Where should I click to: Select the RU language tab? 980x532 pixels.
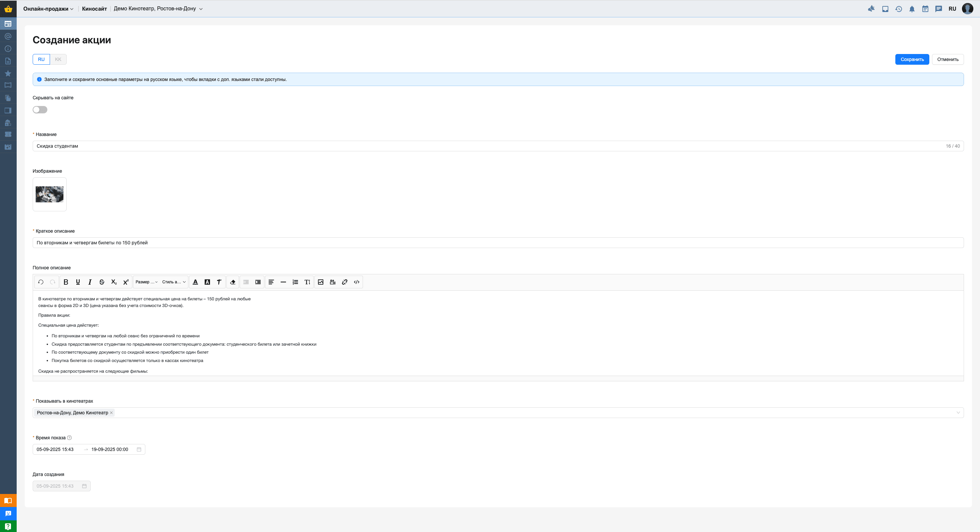[41, 59]
